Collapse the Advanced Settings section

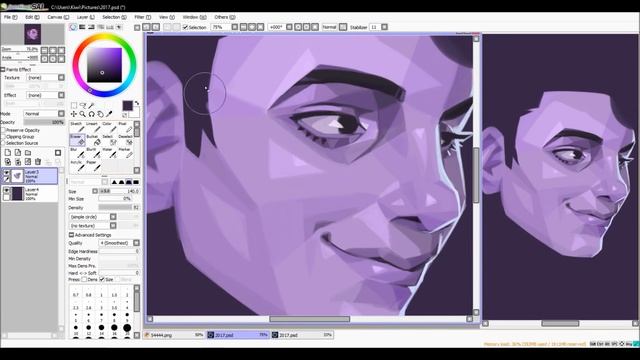(x=71, y=235)
